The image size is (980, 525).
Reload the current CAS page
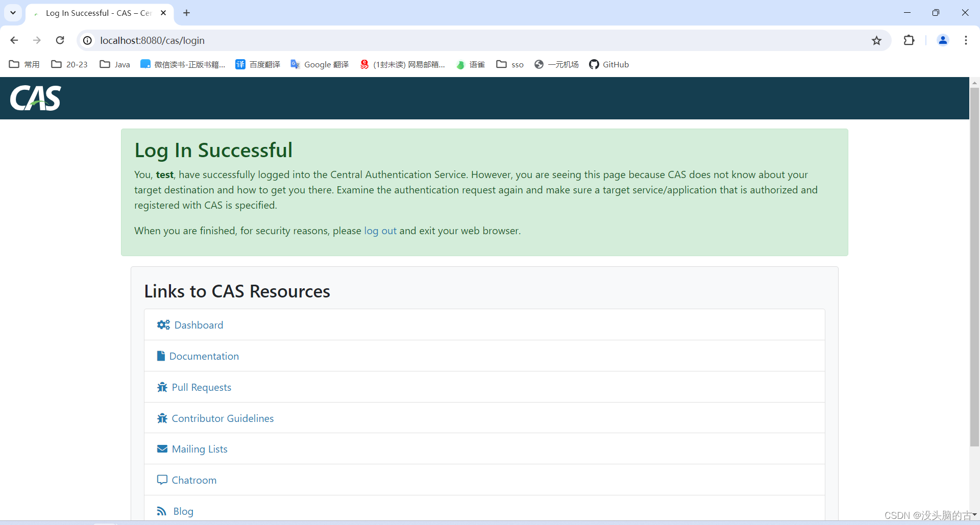[x=60, y=40]
